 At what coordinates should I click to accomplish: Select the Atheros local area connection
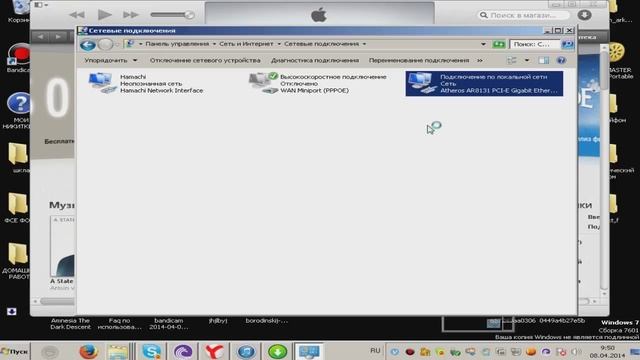pos(484,83)
